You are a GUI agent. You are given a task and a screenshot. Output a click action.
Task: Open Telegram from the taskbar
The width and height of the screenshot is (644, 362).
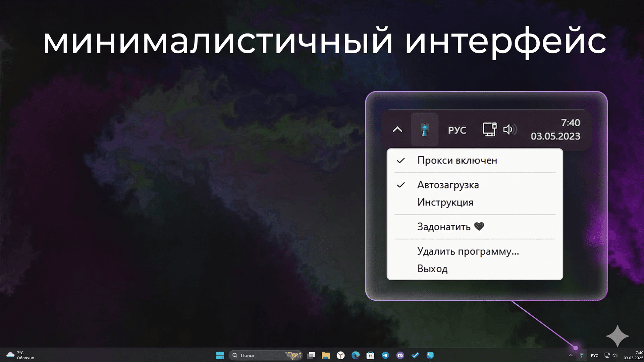click(385, 355)
